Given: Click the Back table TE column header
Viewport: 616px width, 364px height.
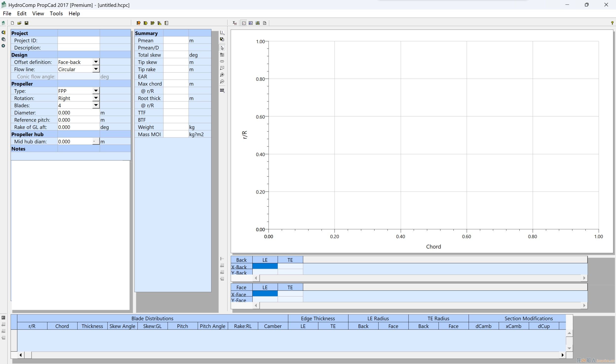Looking at the screenshot, I should (x=290, y=260).
